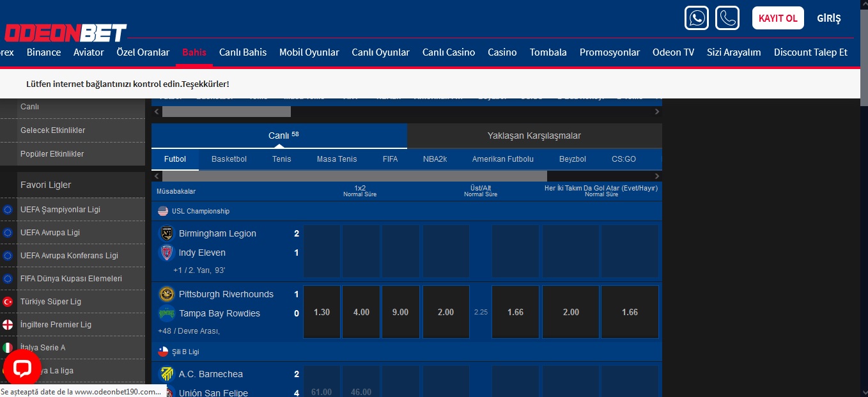Open the Beyzbol tab

(x=573, y=159)
